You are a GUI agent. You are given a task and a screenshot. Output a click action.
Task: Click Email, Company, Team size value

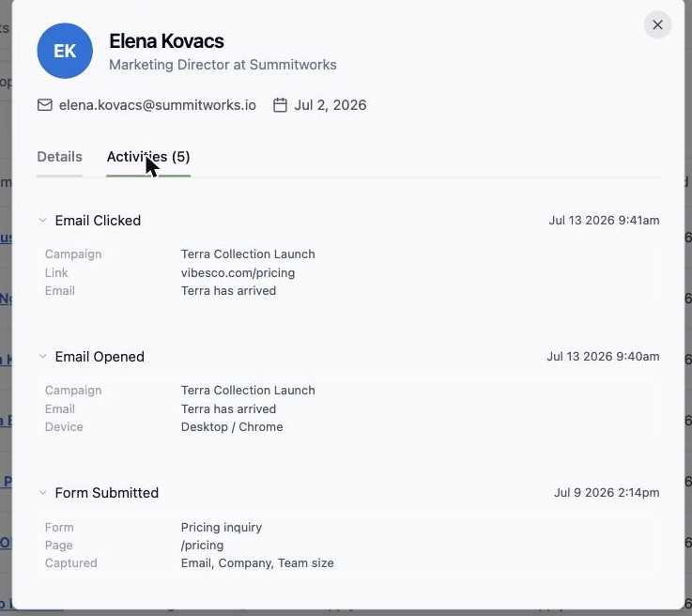pyautogui.click(x=257, y=563)
